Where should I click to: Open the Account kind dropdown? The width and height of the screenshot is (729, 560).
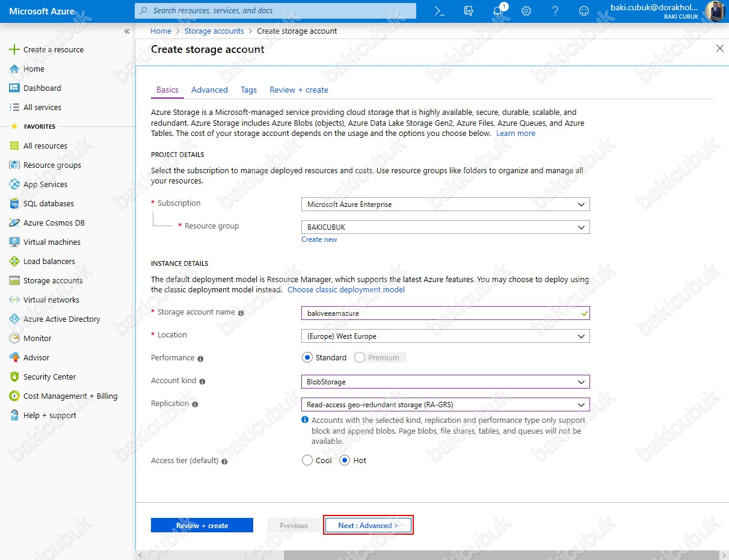point(445,382)
